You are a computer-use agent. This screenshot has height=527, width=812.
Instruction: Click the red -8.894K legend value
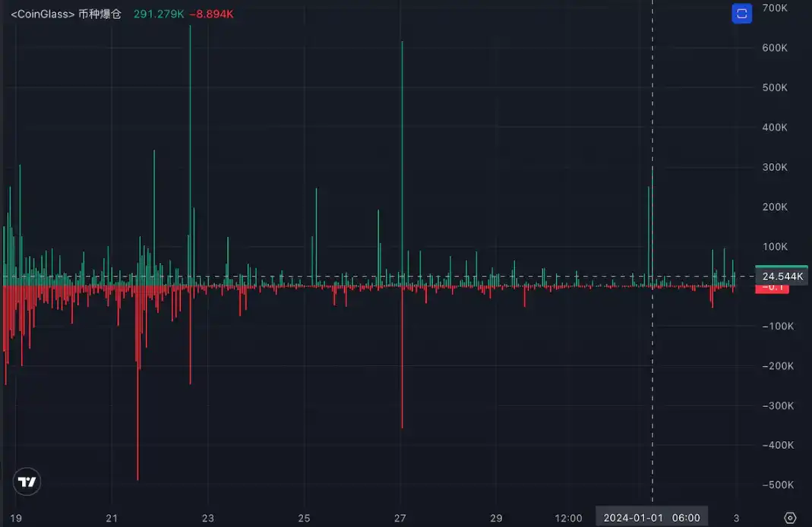coord(211,14)
